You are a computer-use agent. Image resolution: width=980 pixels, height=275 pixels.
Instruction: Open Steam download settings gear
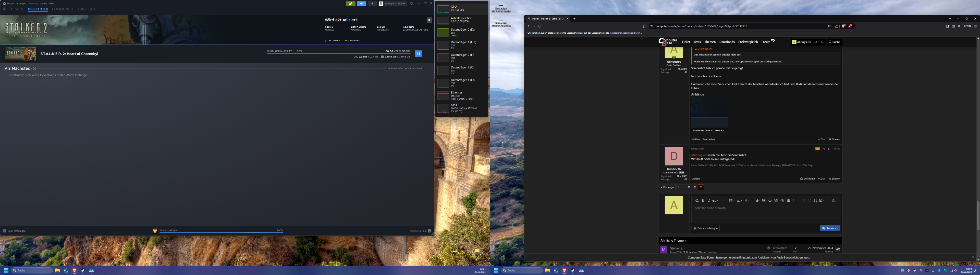[x=429, y=20]
